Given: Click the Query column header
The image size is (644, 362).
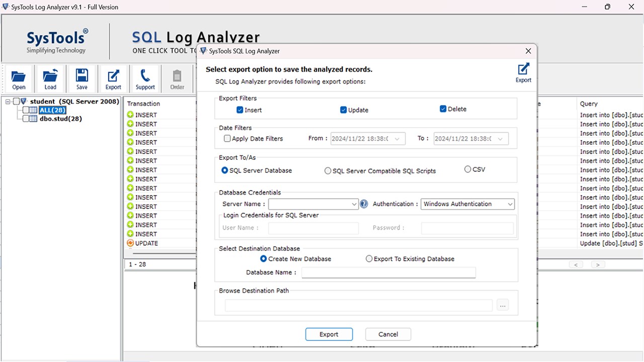Looking at the screenshot, I should [589, 104].
